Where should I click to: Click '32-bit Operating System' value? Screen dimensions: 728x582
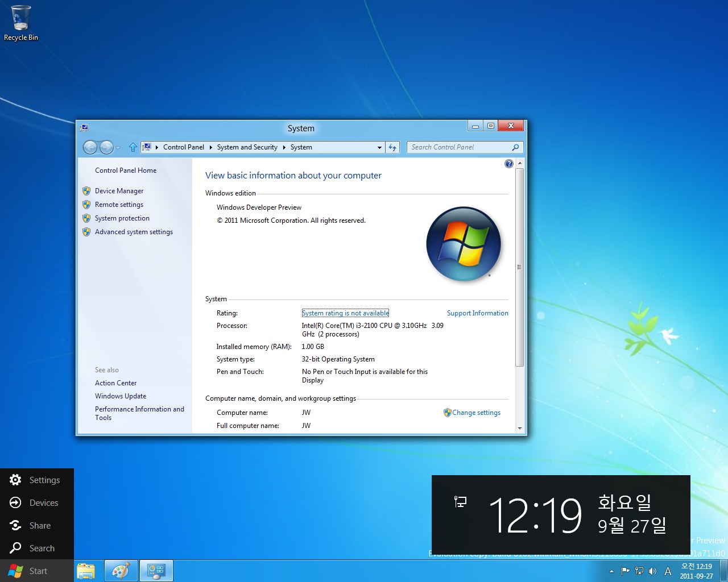pos(338,359)
